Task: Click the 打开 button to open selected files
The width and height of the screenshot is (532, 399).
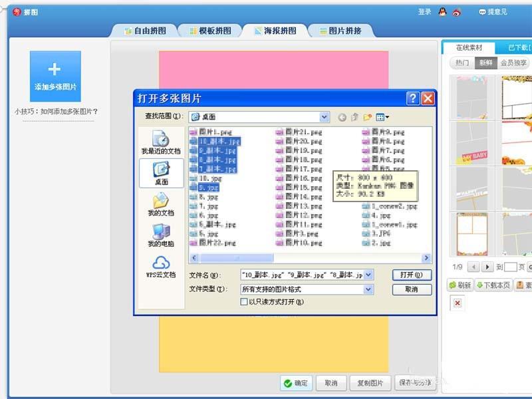Action: [412, 274]
